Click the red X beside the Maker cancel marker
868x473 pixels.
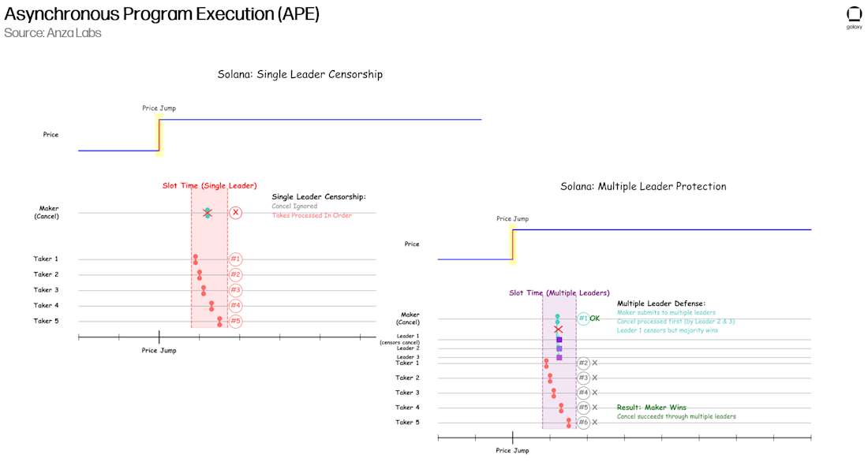click(x=559, y=329)
